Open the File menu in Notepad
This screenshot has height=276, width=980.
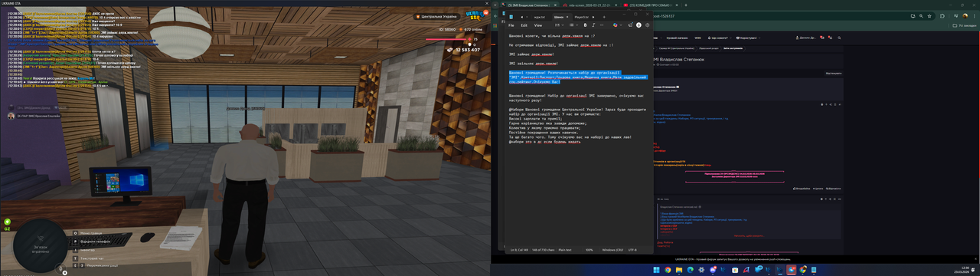click(511, 25)
